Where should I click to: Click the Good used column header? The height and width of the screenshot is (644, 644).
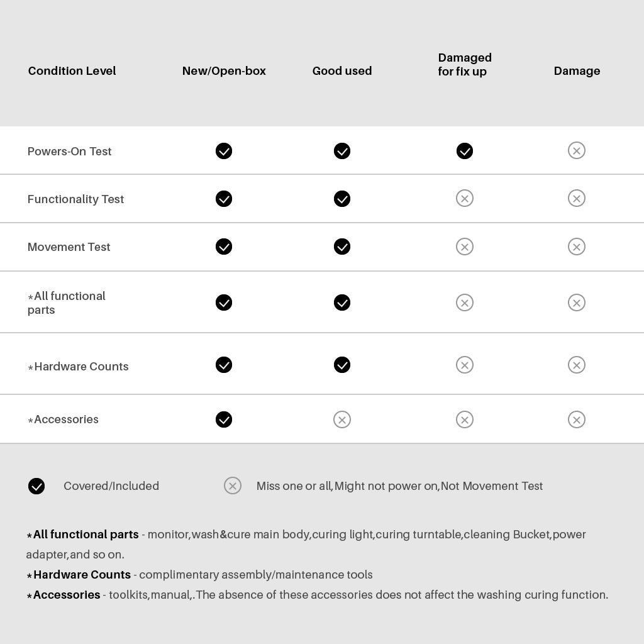pyautogui.click(x=342, y=71)
